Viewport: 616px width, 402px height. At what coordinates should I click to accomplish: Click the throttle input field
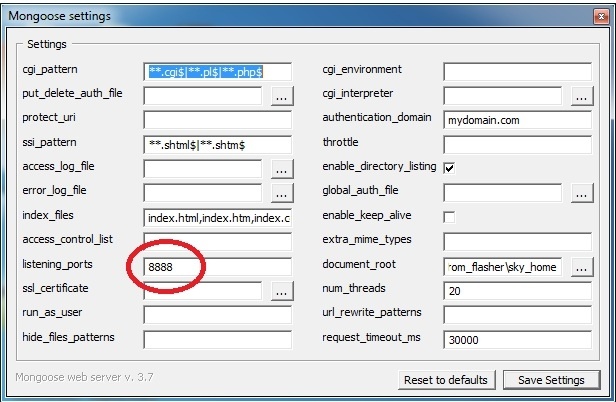[518, 145]
